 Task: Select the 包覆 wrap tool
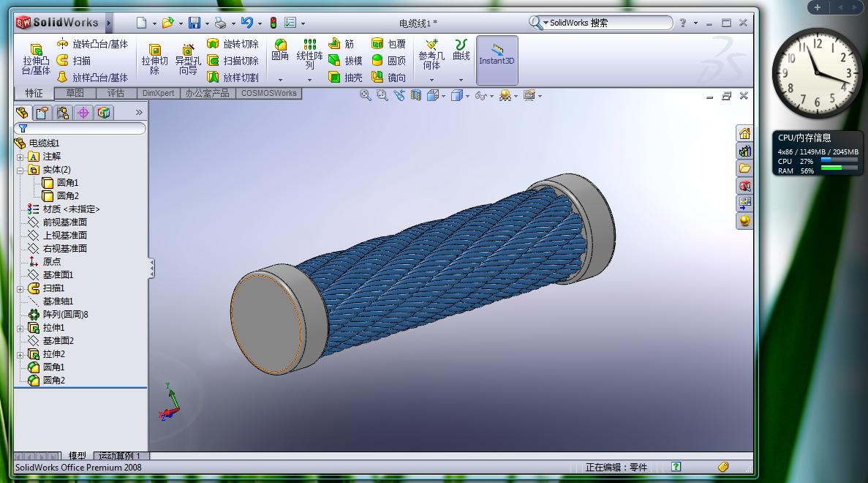(x=388, y=44)
